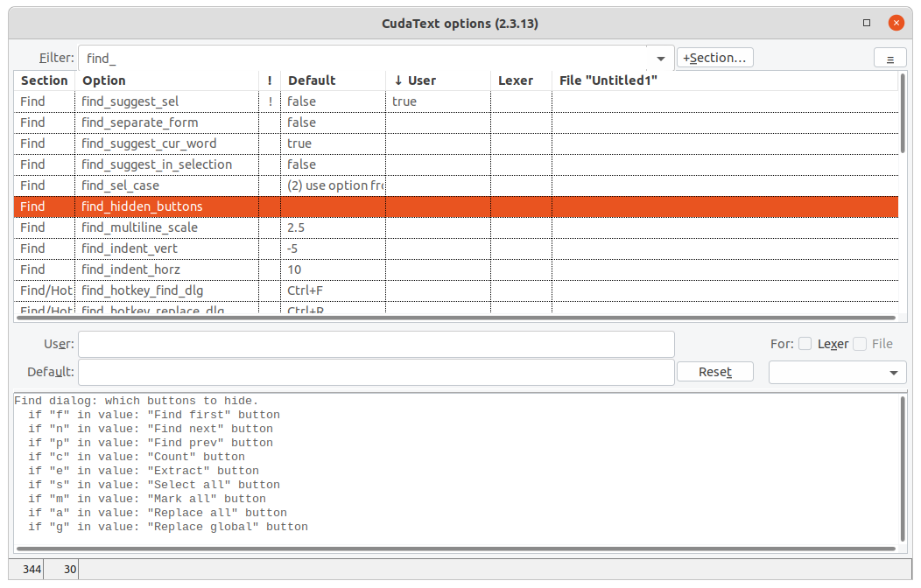Click the default value 10 cell
The height and width of the screenshot is (588, 921).
pyautogui.click(x=333, y=270)
